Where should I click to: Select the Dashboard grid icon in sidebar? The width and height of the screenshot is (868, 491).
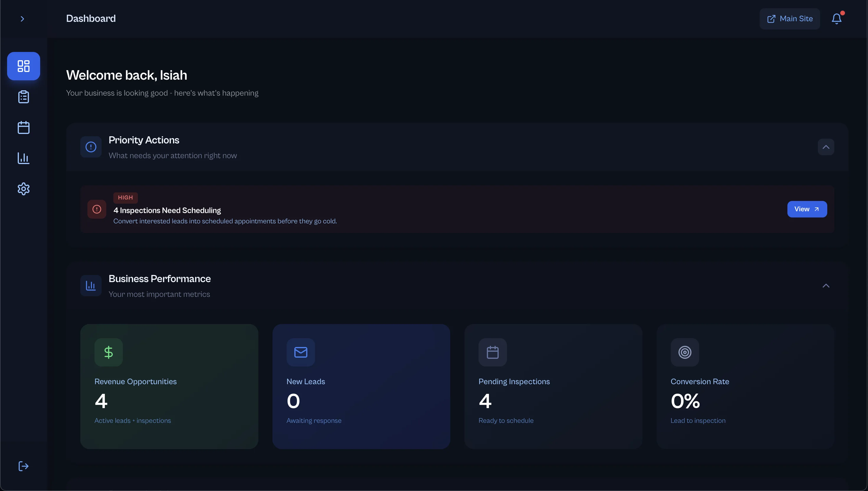pos(23,66)
